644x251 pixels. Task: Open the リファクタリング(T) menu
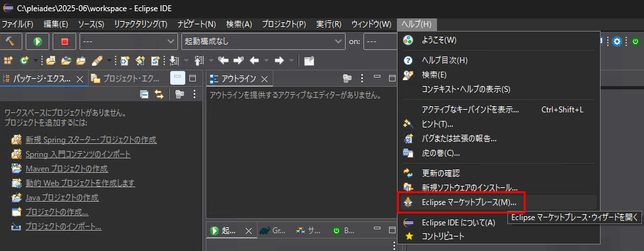coord(141,24)
